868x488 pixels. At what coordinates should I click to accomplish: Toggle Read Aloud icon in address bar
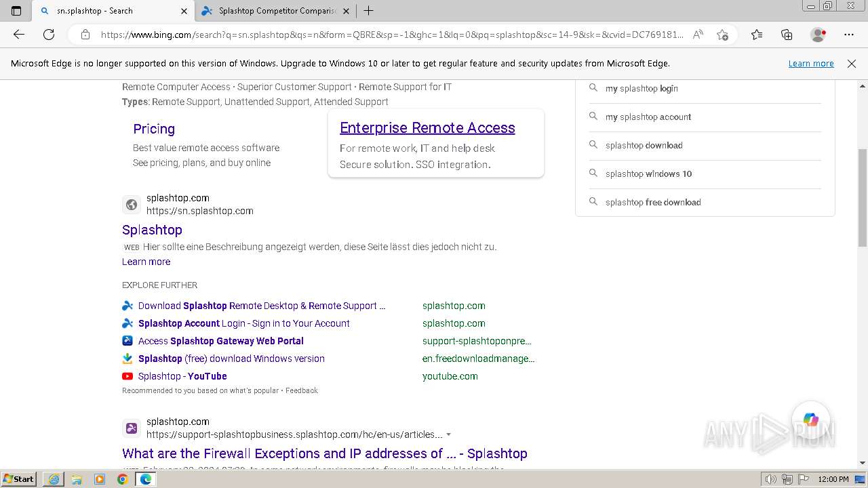coord(698,35)
